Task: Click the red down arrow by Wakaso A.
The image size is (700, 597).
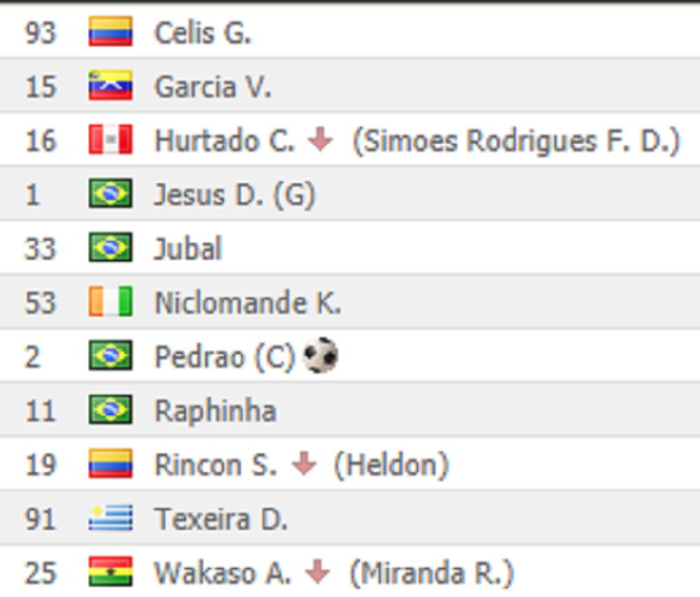Action: click(x=317, y=573)
